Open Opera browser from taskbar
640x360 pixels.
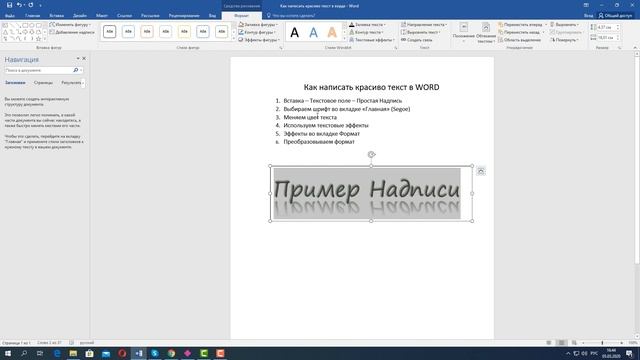coord(122,353)
